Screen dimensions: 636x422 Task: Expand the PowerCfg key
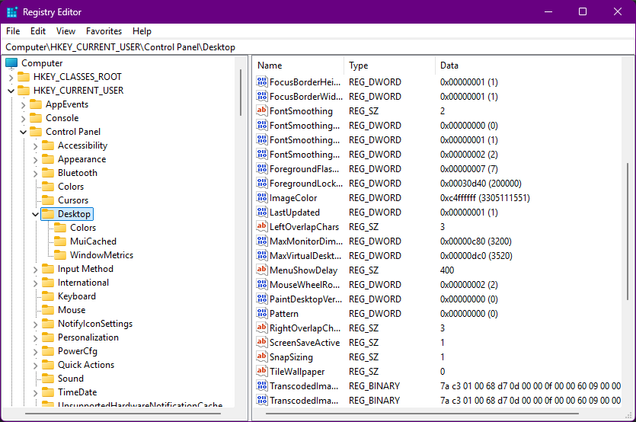point(35,352)
